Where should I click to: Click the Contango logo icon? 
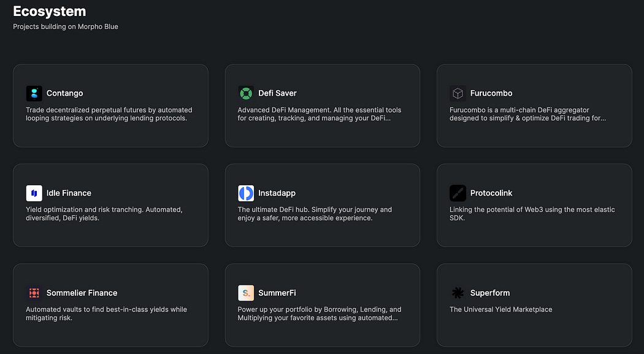[34, 94]
